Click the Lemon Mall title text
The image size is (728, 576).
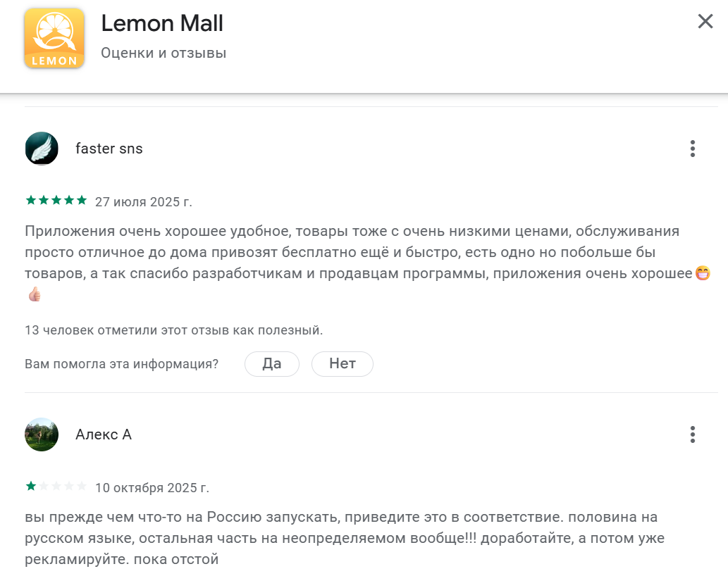point(164,23)
